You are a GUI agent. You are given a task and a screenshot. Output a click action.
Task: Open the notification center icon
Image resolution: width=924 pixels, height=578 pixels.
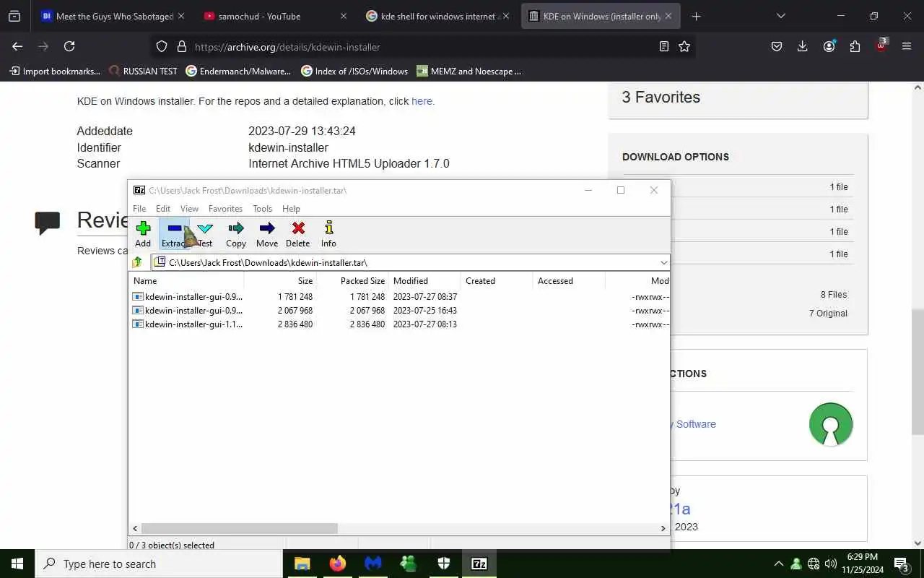pyautogui.click(x=901, y=564)
